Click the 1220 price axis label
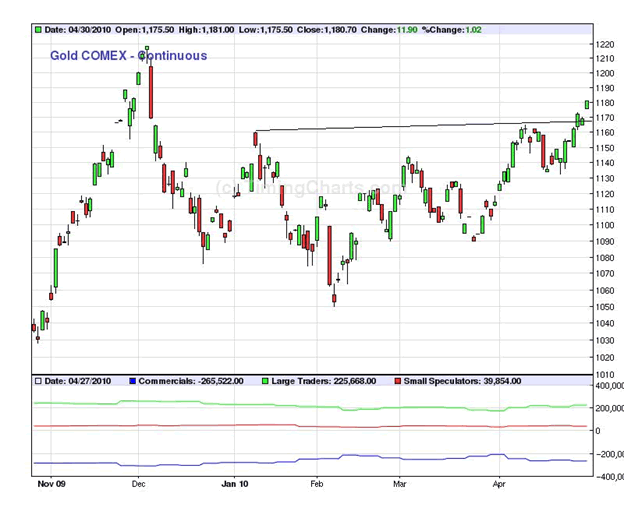The width and height of the screenshot is (625, 506). (603, 45)
